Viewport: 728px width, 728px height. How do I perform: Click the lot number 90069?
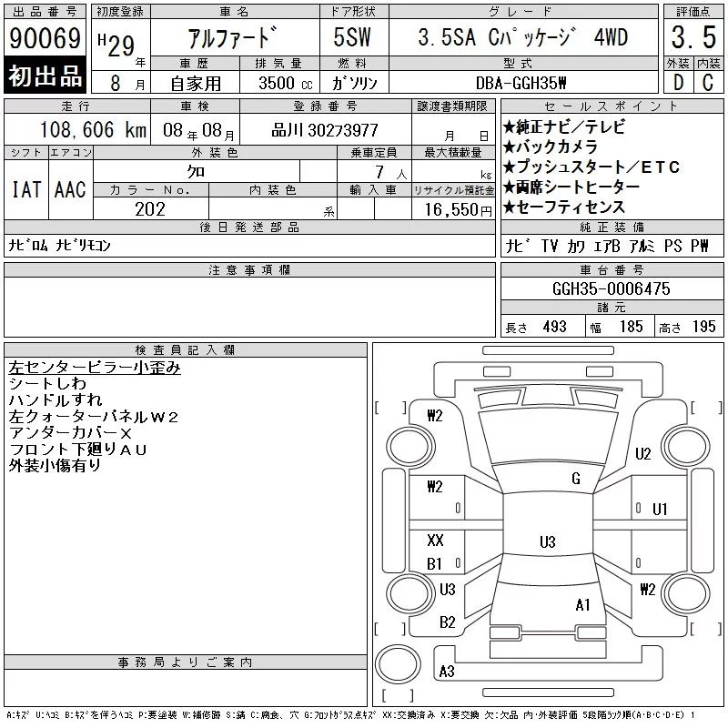(45, 38)
